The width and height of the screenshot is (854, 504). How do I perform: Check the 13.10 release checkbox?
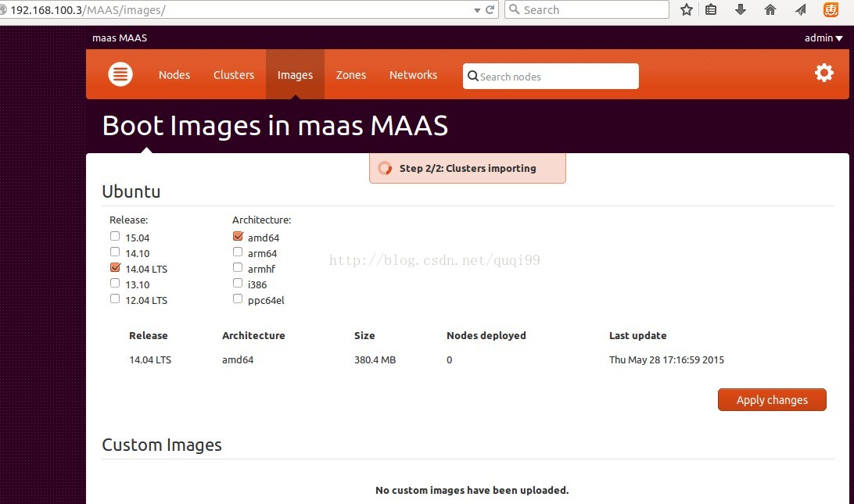[115, 283]
